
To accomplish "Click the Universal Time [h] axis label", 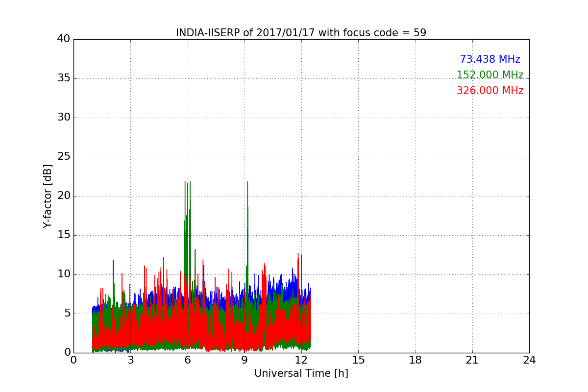I will [301, 373].
